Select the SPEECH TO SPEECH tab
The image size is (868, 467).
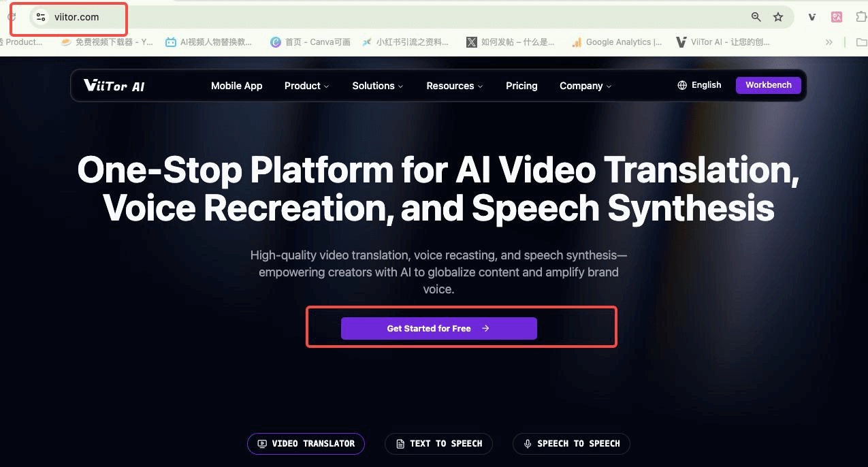[x=571, y=444]
